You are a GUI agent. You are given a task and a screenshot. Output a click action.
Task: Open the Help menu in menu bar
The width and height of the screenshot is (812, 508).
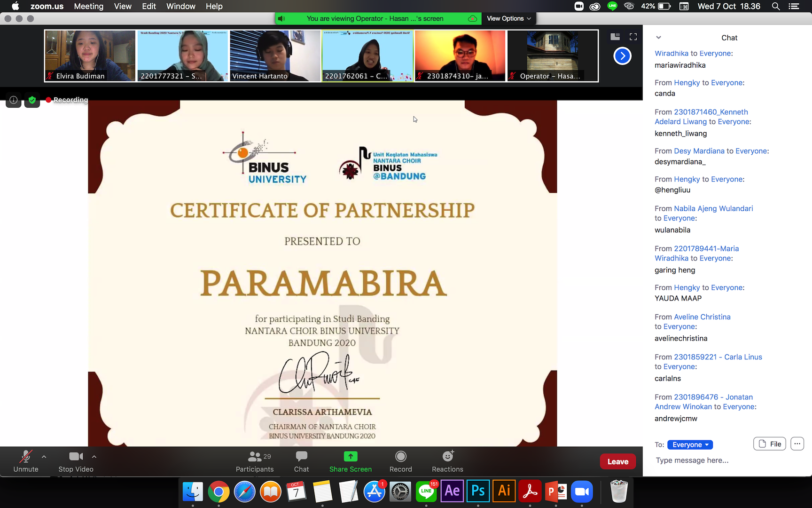pos(214,6)
